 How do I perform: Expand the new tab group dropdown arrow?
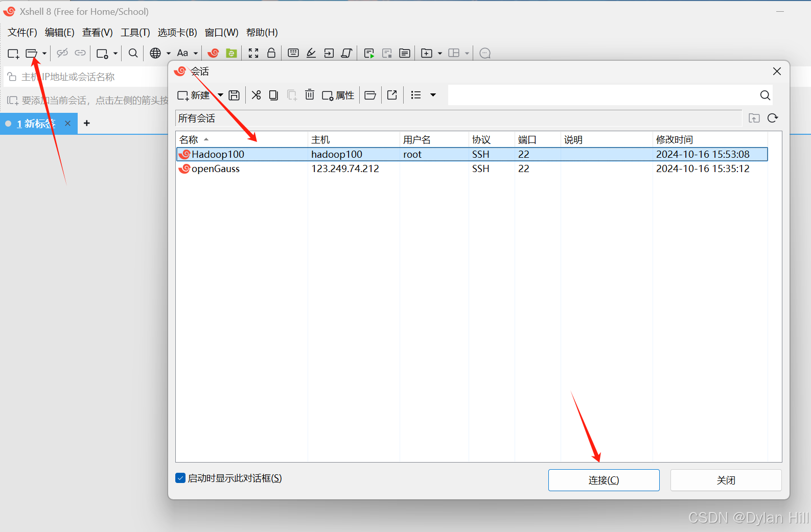tap(440, 53)
